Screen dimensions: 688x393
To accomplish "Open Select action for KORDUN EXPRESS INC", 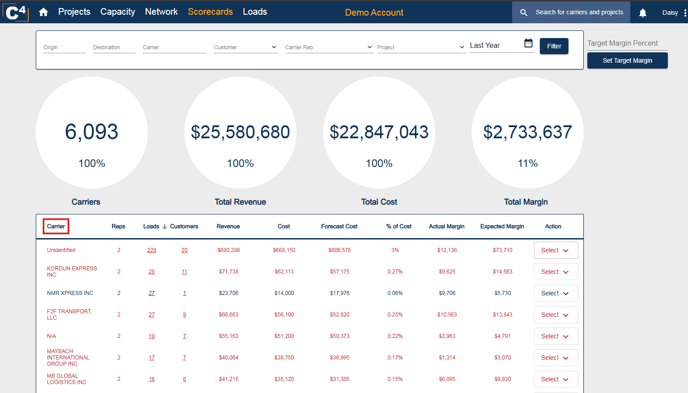I will 555,272.
